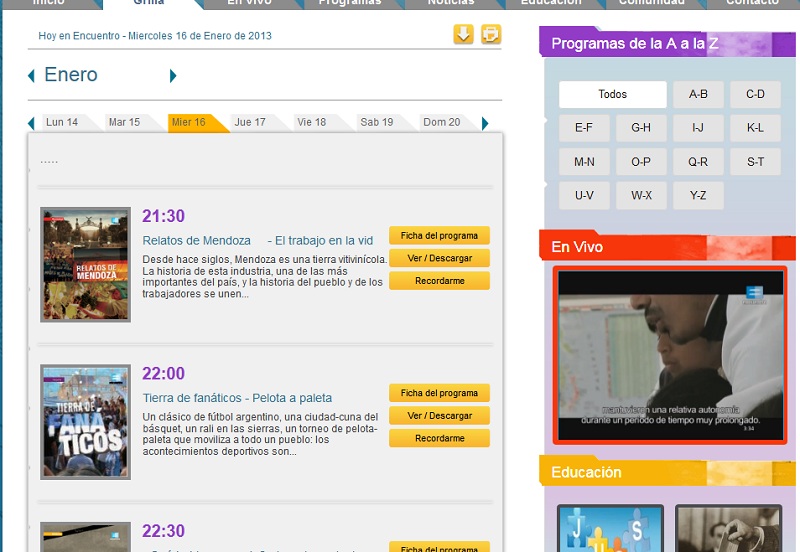The width and height of the screenshot is (800, 552).
Task: Click the yellow download arrow icon
Action: pyautogui.click(x=463, y=35)
